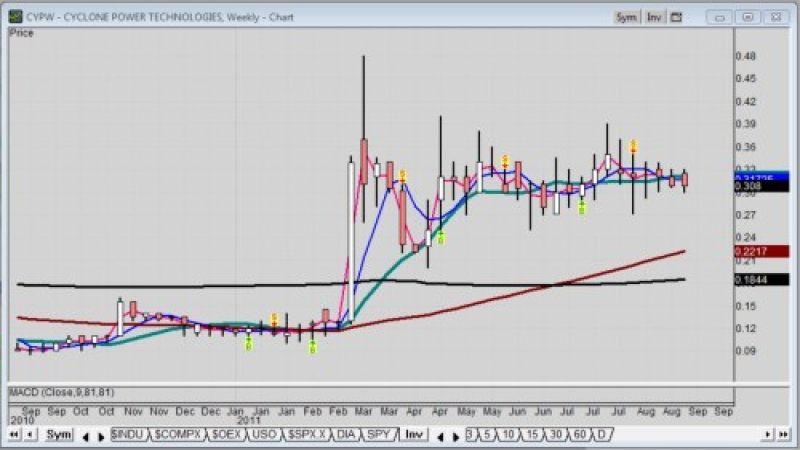Screen dimensions: 800x450
Task: Choose the 60 minute interval tab
Action: point(580,435)
